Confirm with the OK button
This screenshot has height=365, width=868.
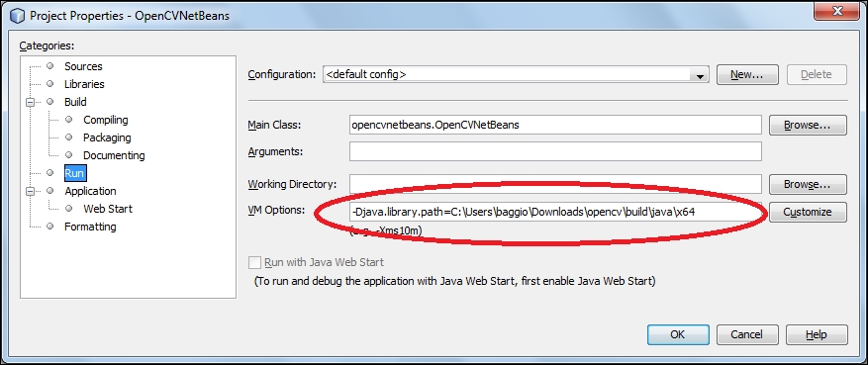(678, 334)
